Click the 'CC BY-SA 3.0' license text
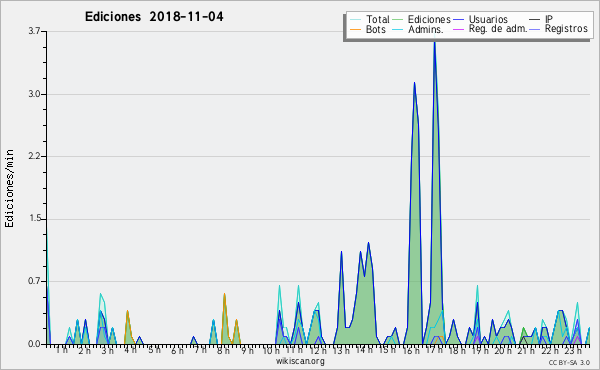The image size is (600, 370). [569, 362]
